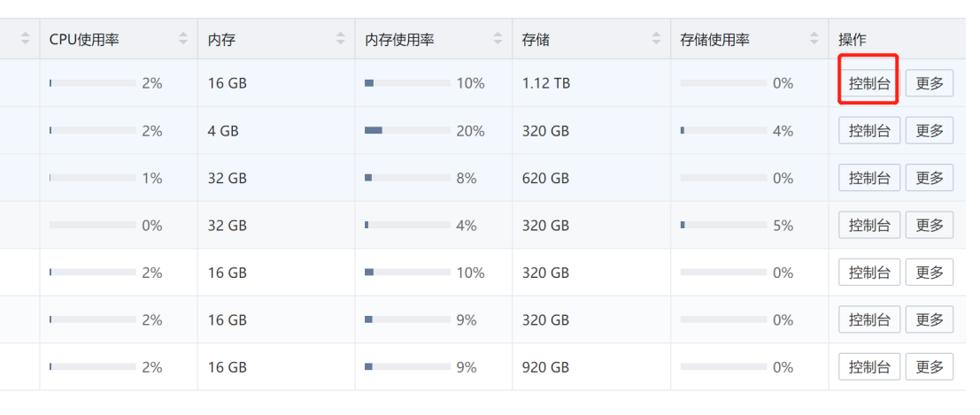This screenshot has width=980, height=415.
Task: Open 更多 menu for the 620 GB row
Action: point(930,178)
